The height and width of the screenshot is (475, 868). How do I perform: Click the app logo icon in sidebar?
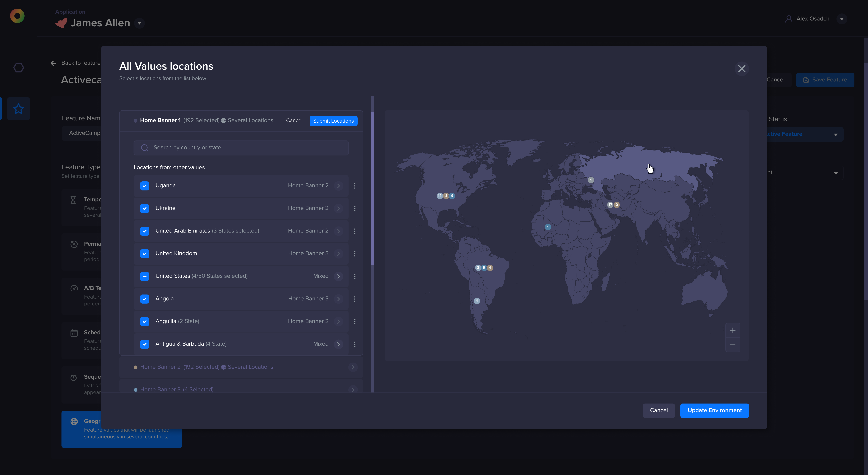tap(17, 16)
